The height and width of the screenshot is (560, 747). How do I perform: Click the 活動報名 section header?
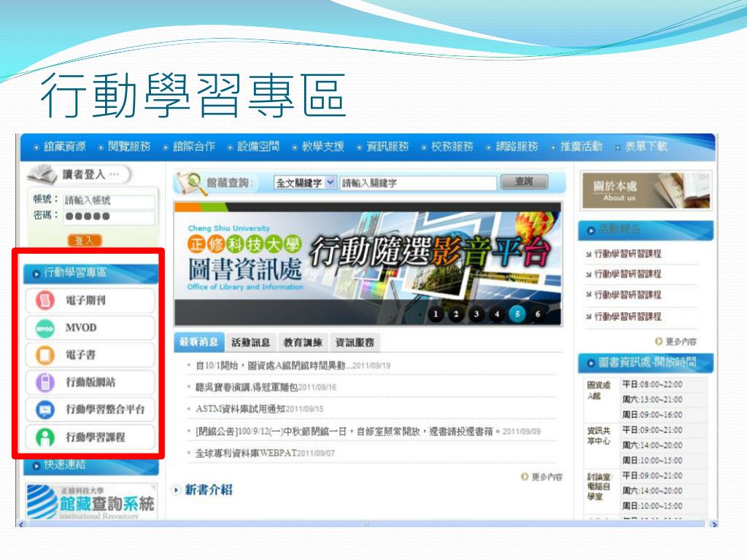[x=646, y=230]
